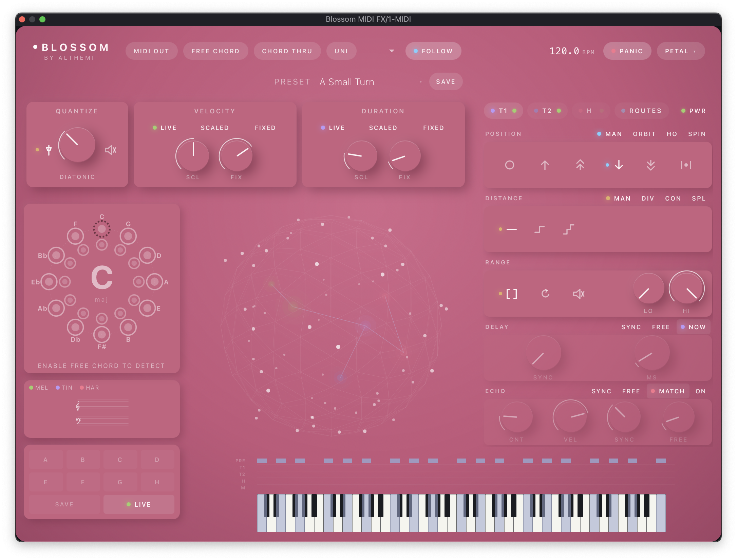Open the dropdown arrow next to UNI
The width and height of the screenshot is (737, 560).
(x=392, y=51)
